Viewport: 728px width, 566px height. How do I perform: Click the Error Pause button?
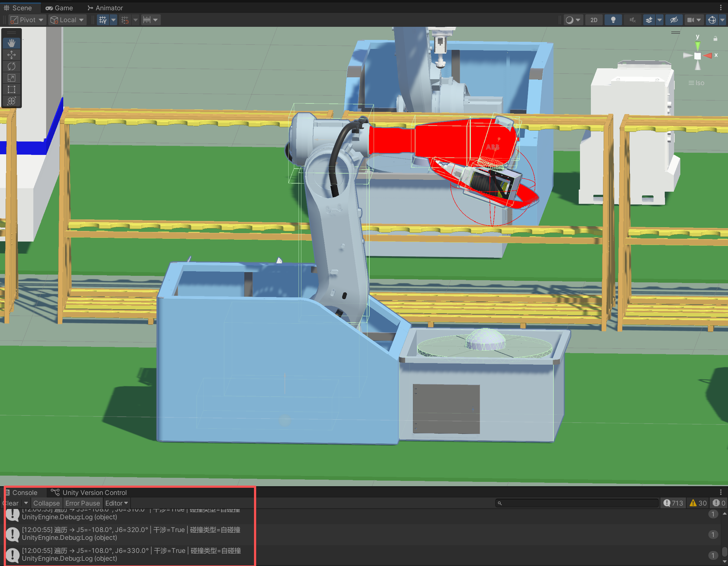pyautogui.click(x=82, y=503)
